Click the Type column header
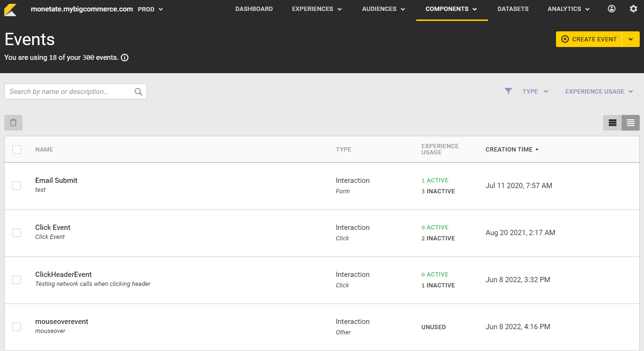The width and height of the screenshot is (644, 351). 343,150
